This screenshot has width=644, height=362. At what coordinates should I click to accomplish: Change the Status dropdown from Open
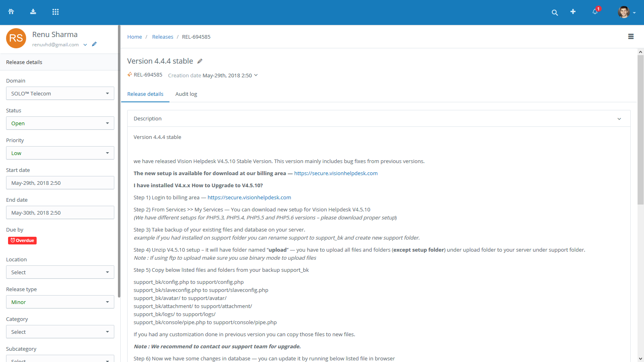[x=60, y=123]
